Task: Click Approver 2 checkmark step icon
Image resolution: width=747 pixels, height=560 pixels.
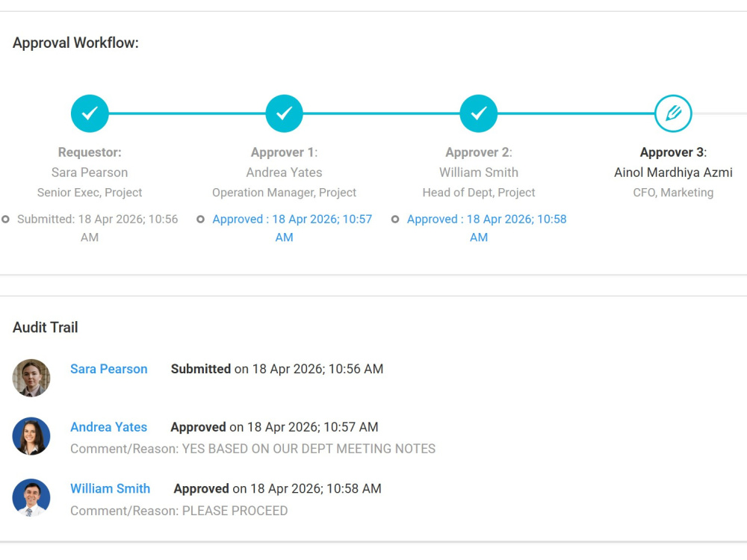Action: tap(478, 113)
